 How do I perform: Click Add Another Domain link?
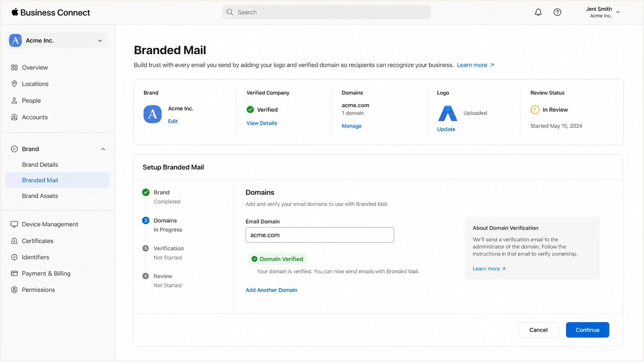272,290
